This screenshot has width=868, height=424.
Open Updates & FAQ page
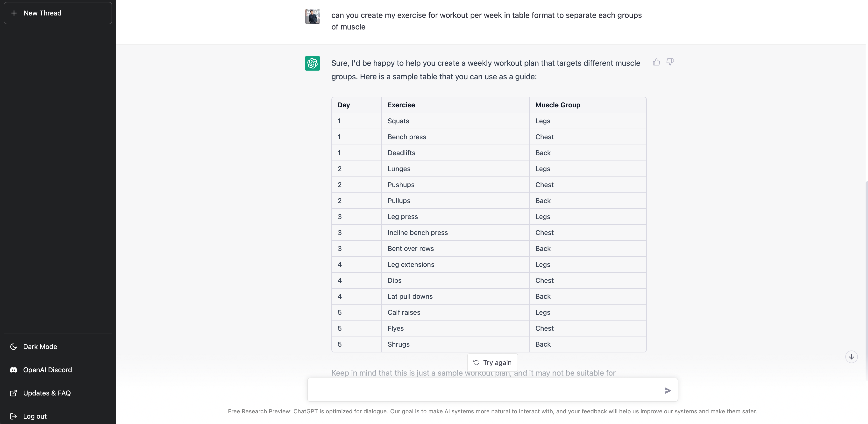point(47,393)
